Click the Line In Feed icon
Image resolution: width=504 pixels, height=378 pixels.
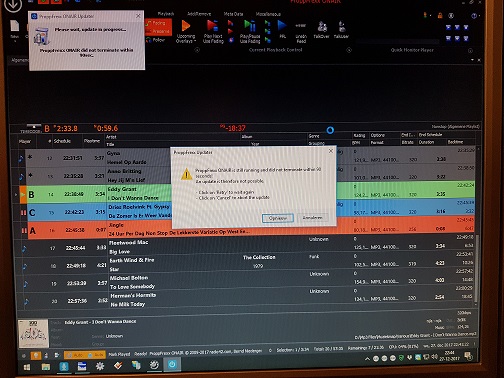(x=301, y=26)
